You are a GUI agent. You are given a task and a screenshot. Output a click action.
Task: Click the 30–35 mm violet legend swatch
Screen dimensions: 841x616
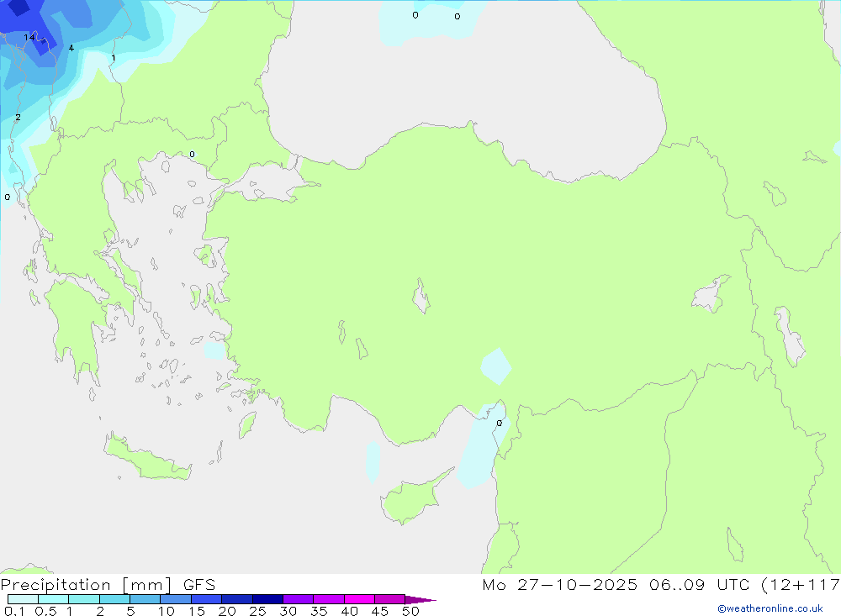(298, 599)
